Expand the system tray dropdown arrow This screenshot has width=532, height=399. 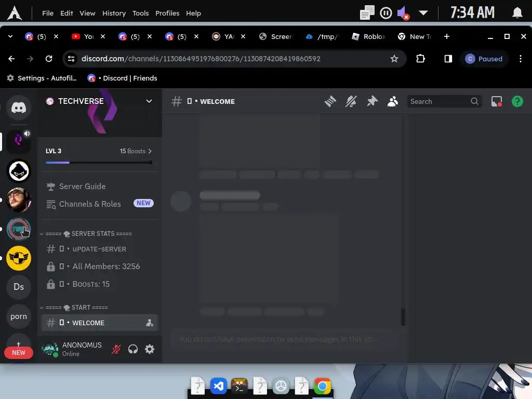click(423, 13)
